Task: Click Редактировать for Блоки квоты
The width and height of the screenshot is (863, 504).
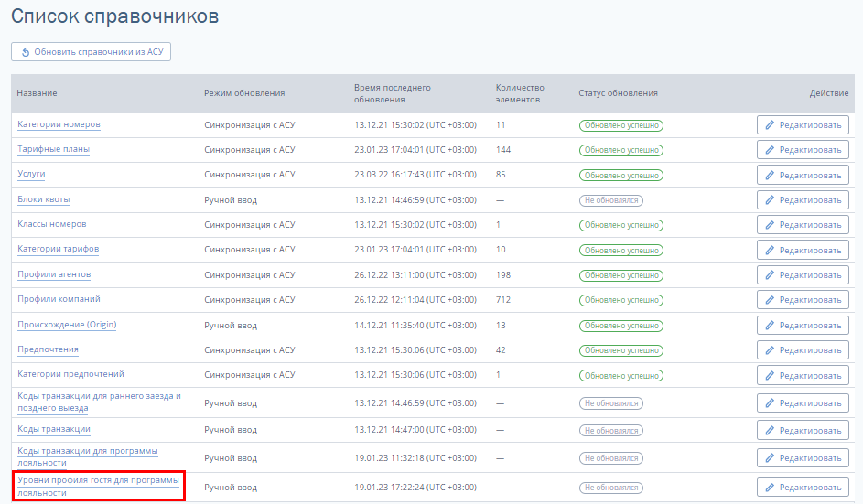Action: (x=803, y=200)
